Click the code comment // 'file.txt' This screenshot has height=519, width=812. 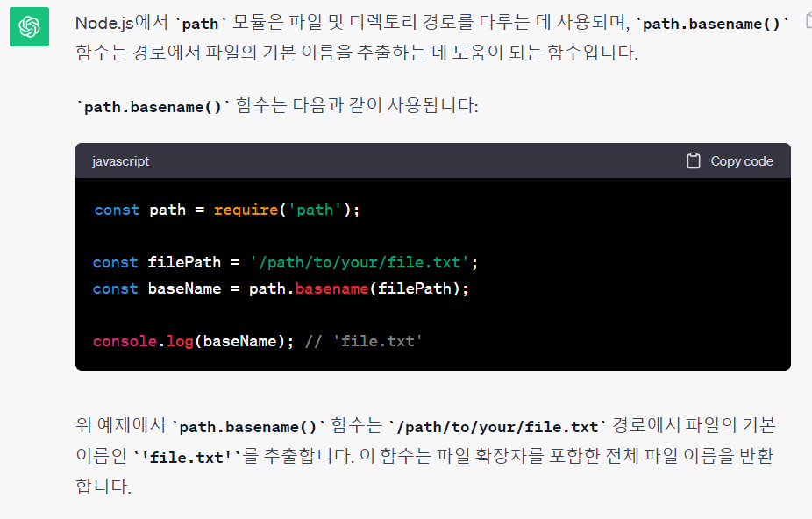pyautogui.click(x=364, y=341)
